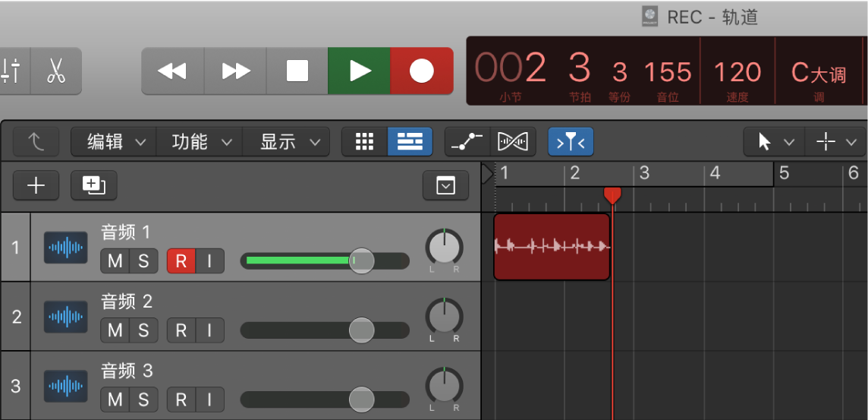Click the 音频 1 pan knob
Viewport: 868px width, 420px height.
444,247
